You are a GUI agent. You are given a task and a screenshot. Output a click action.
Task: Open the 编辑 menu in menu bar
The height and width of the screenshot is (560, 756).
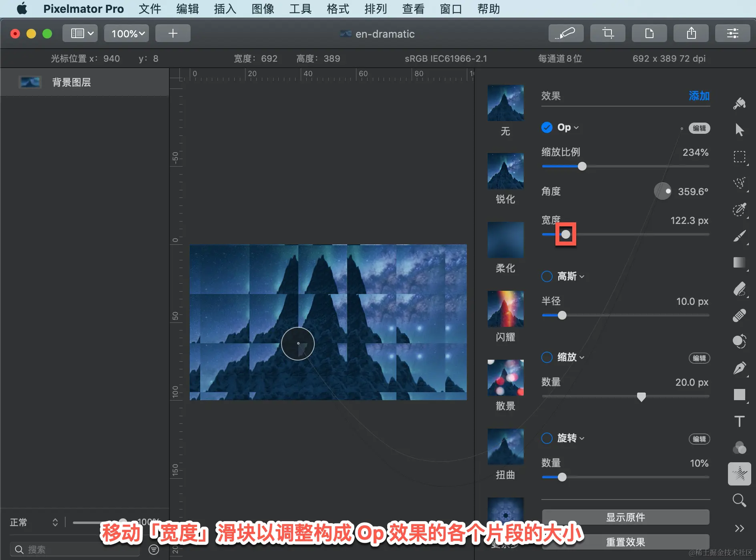click(x=187, y=8)
